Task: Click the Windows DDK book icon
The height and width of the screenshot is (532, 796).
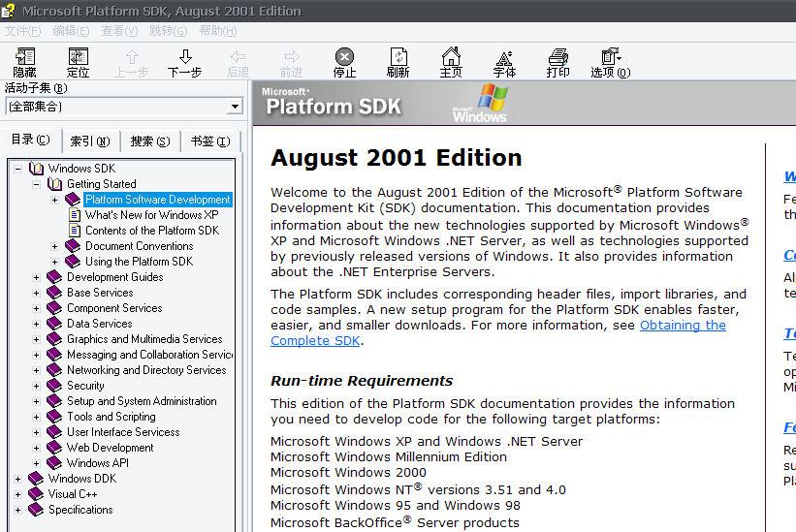Action: (36, 479)
